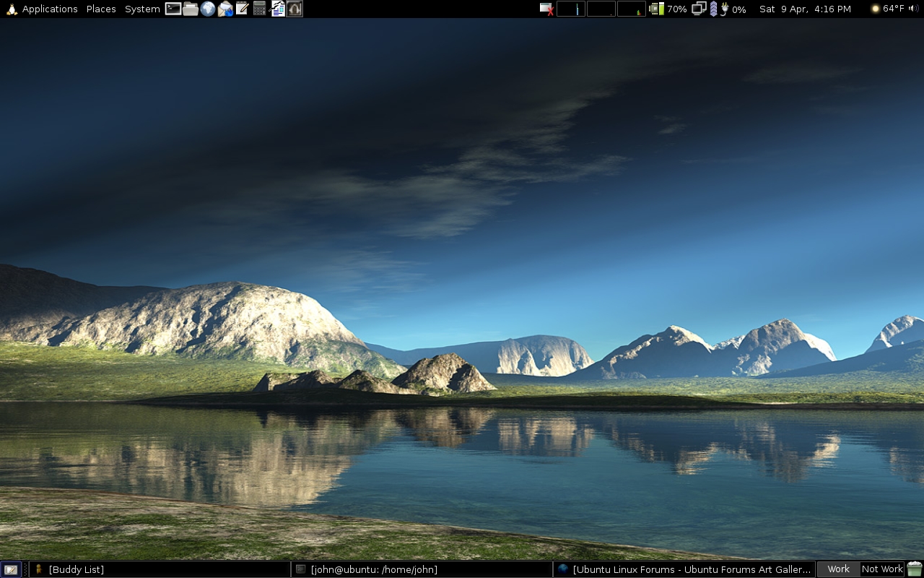Screen dimensions: 924x578
Task: Launch the web browser globe icon
Action: coord(208,9)
